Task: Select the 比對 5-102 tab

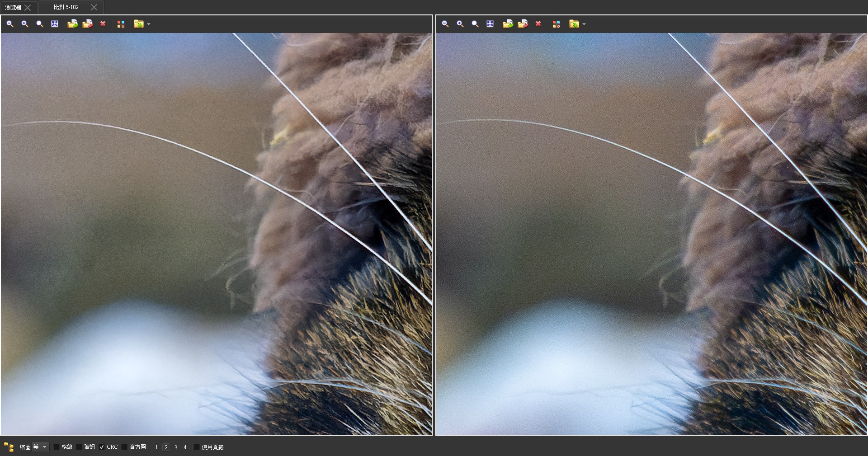Action: point(66,7)
